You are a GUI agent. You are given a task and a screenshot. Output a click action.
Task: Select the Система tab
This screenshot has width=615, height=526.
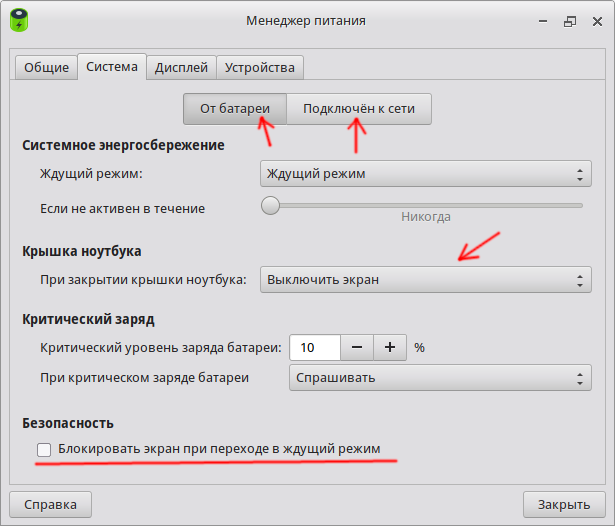(x=111, y=68)
